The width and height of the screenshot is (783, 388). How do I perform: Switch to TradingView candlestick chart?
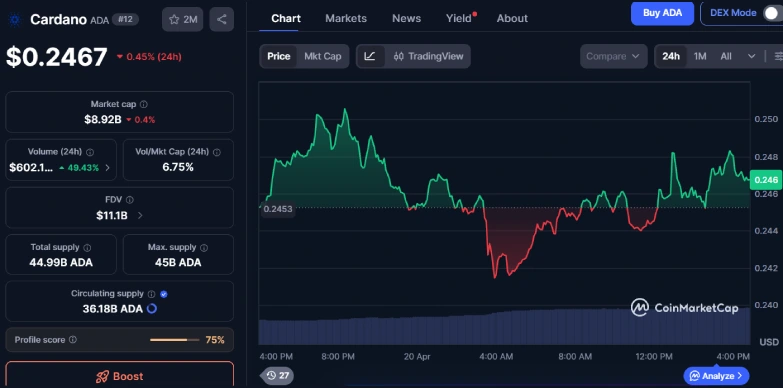tap(428, 56)
